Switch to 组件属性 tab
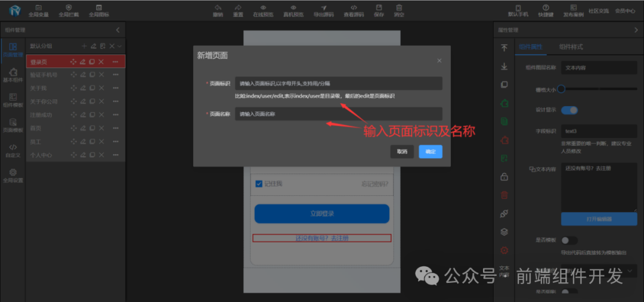The height and width of the screenshot is (302, 644). (x=530, y=47)
